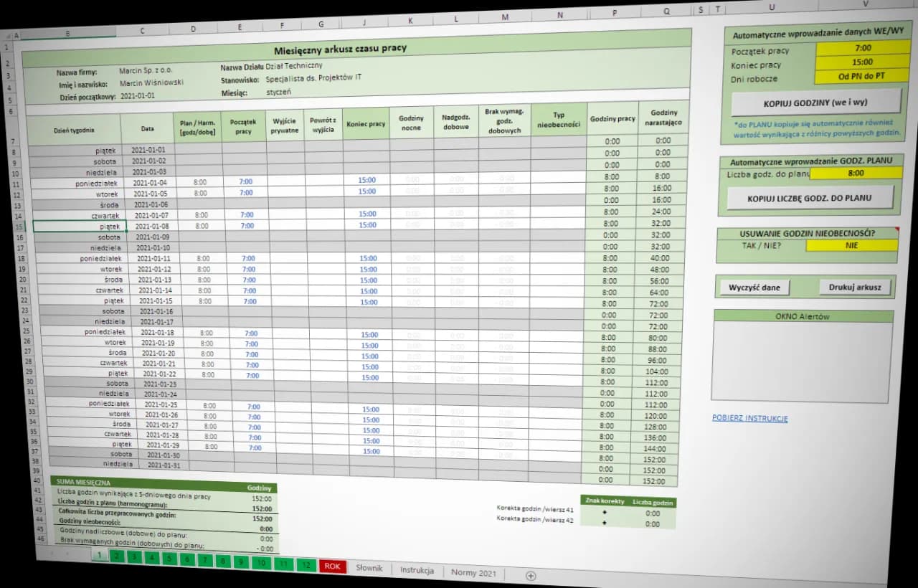The height and width of the screenshot is (588, 918).
Task: Select green sheet tab number 12
Action: pyautogui.click(x=306, y=565)
